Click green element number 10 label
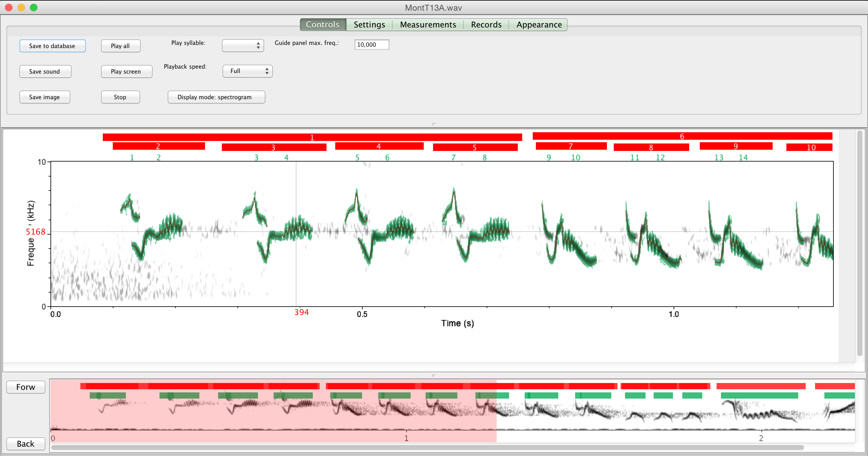 tap(575, 158)
